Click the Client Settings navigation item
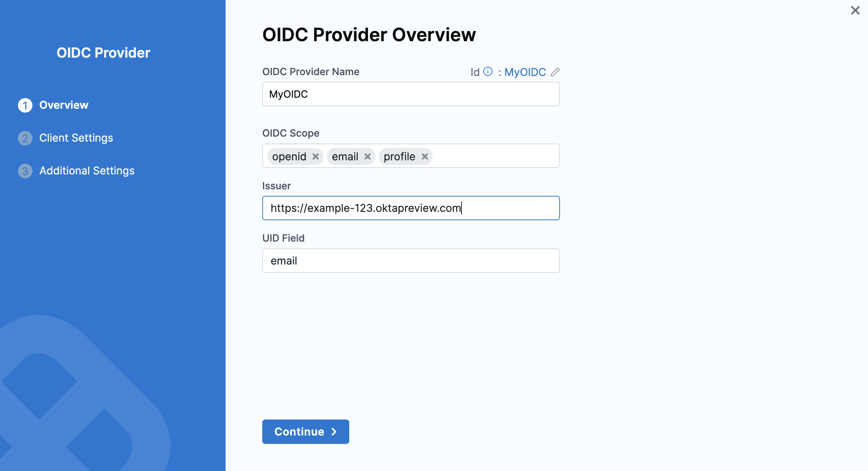 click(x=76, y=137)
